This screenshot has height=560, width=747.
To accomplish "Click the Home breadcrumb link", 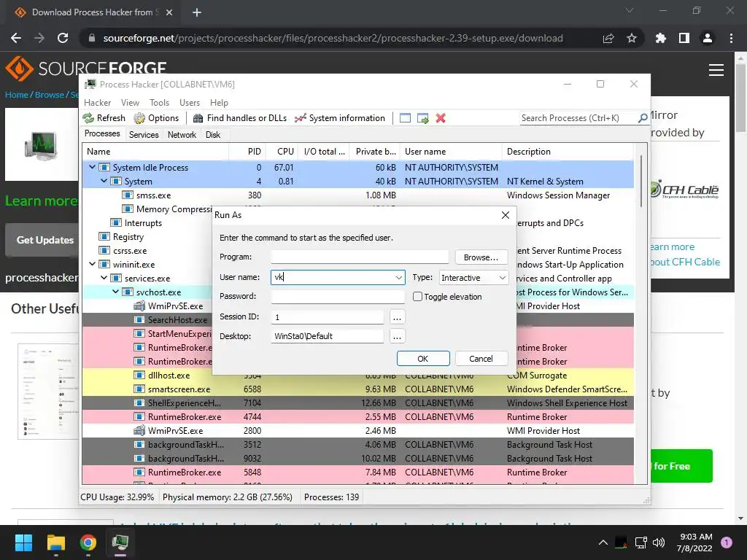I will tap(17, 95).
